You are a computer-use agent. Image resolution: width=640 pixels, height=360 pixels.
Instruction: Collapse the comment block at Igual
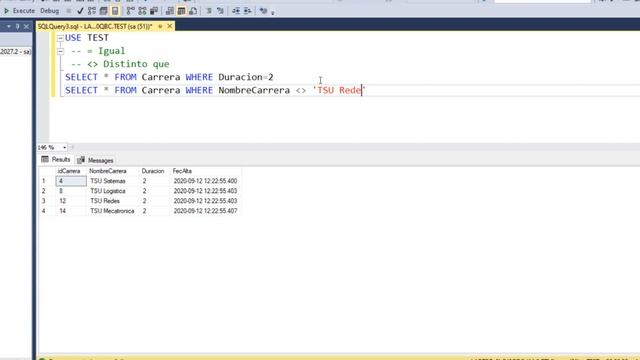pos(60,51)
